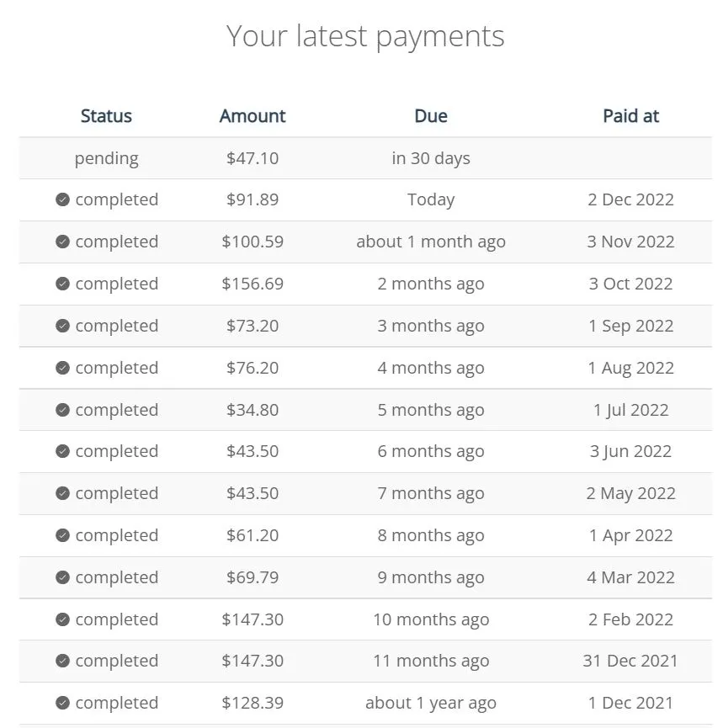Screen dimensions: 723x728
Task: Select the pending payment of $47.10
Action: [365, 158]
